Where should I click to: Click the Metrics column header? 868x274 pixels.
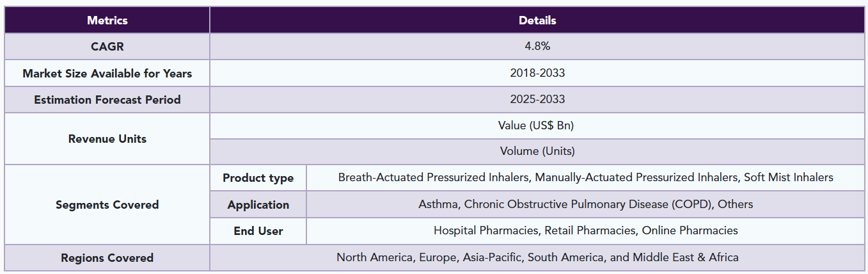click(x=107, y=20)
